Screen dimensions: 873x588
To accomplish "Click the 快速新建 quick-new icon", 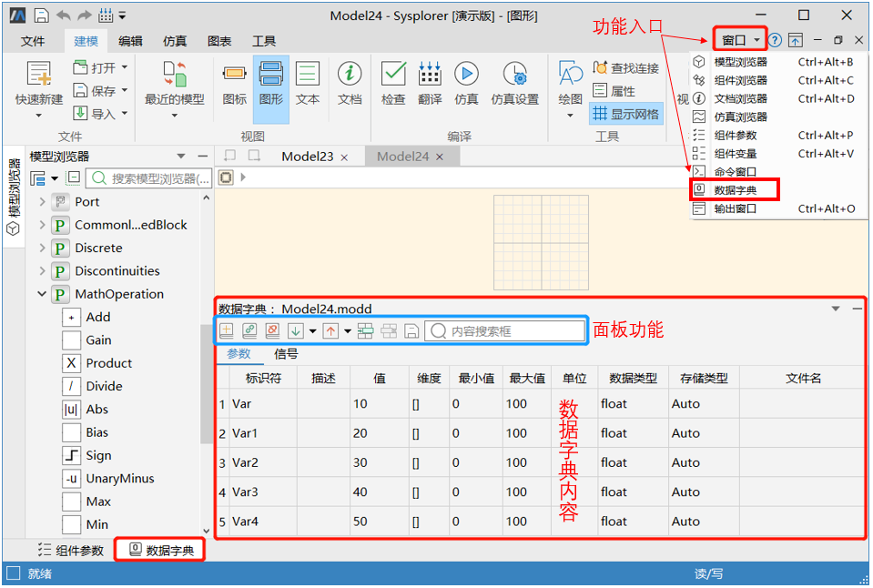I will (x=39, y=74).
